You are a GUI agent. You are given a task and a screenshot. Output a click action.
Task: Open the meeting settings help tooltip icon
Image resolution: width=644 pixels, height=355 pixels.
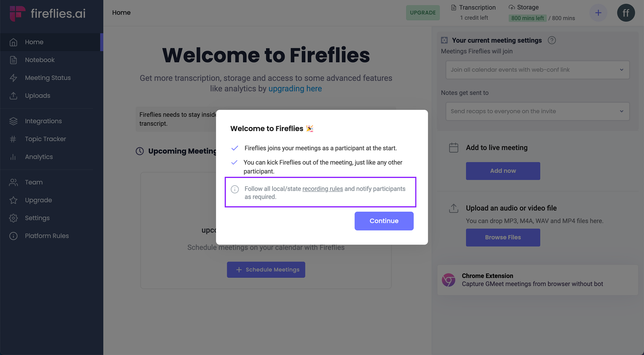(x=552, y=40)
